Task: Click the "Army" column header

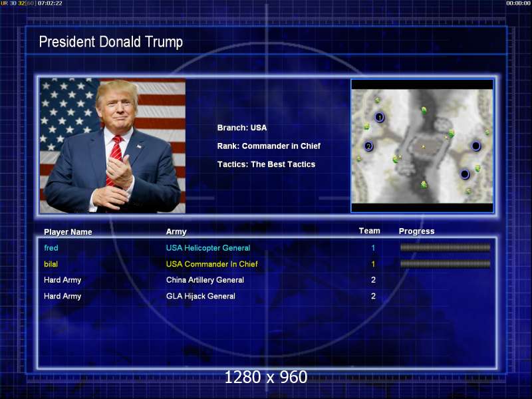Action: click(x=176, y=231)
